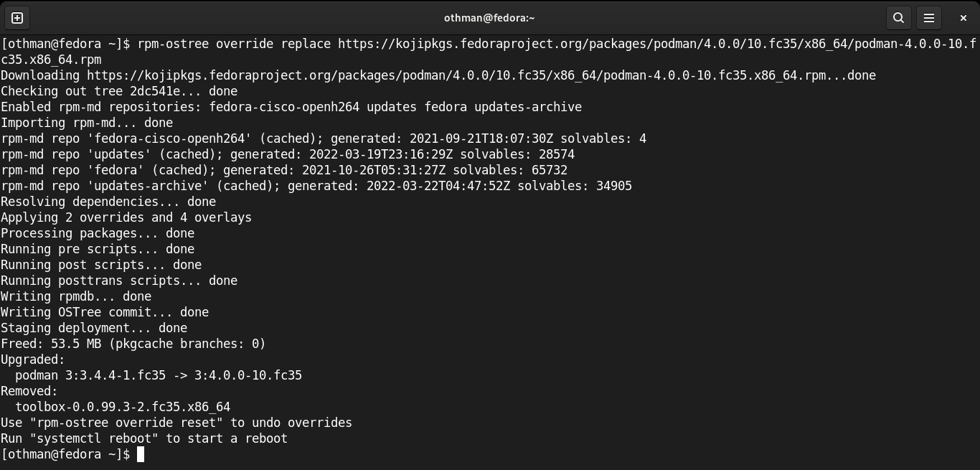Open the terminal search icon
The height and width of the screenshot is (470, 980).
(898, 18)
